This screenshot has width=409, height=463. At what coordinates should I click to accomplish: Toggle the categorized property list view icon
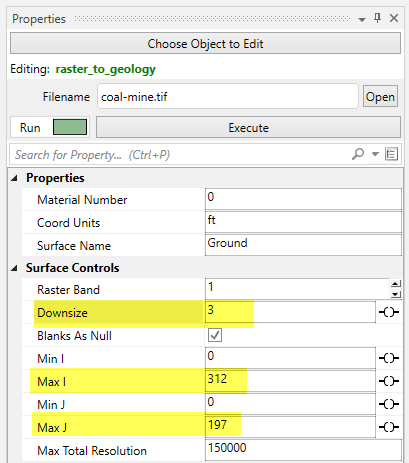pos(391,154)
